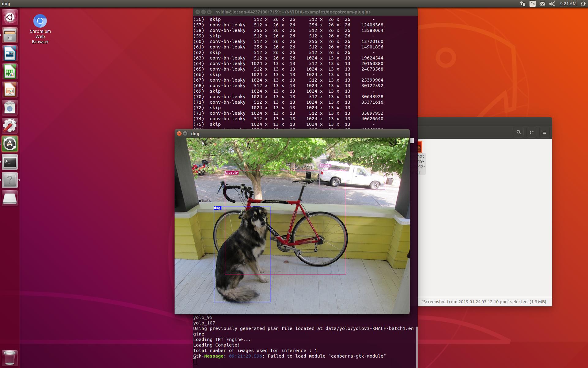Switch to Terminal in the launcher
Viewport: 588px width, 368px height.
pos(10,162)
